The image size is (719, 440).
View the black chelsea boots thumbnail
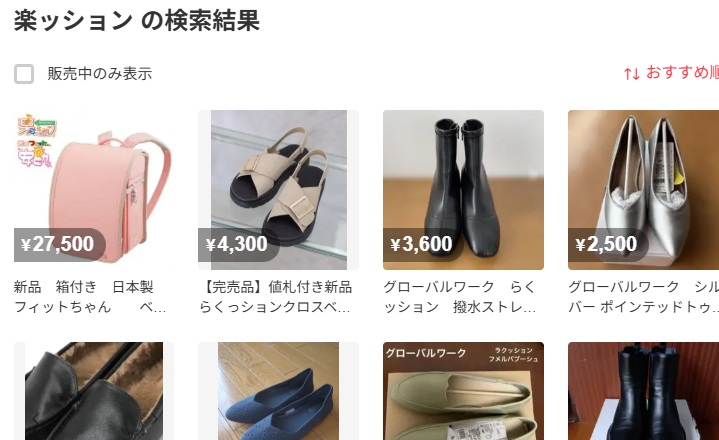pyautogui.click(x=643, y=391)
